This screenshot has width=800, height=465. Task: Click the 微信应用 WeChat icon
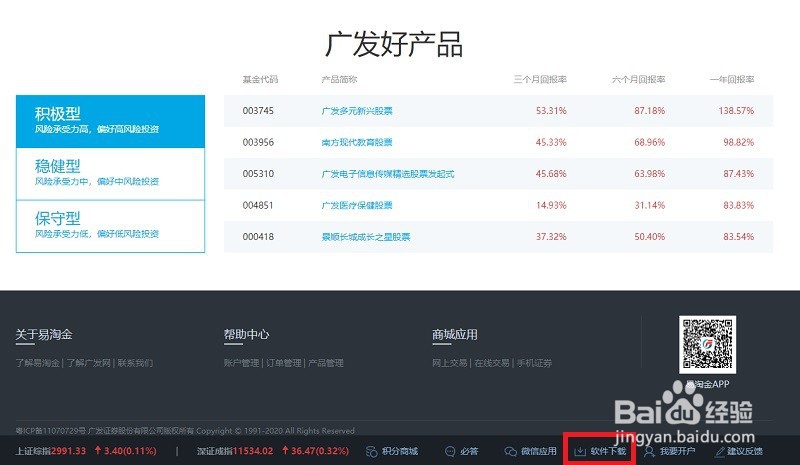point(511,452)
